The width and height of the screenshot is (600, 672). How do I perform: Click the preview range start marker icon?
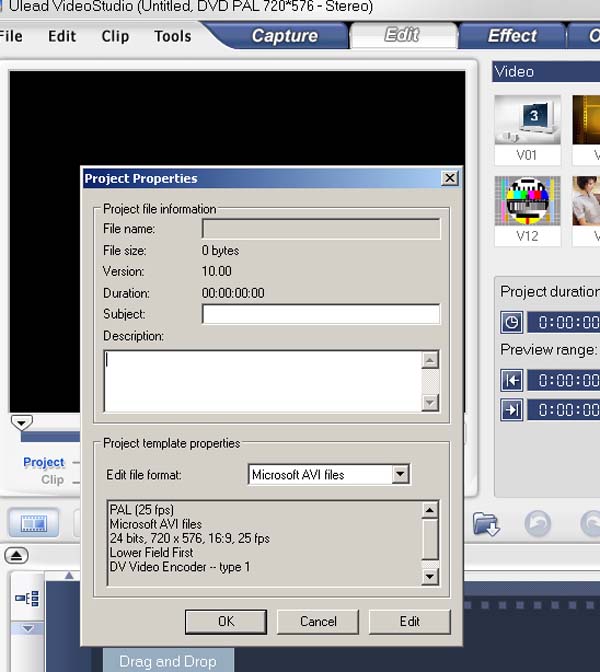point(511,380)
